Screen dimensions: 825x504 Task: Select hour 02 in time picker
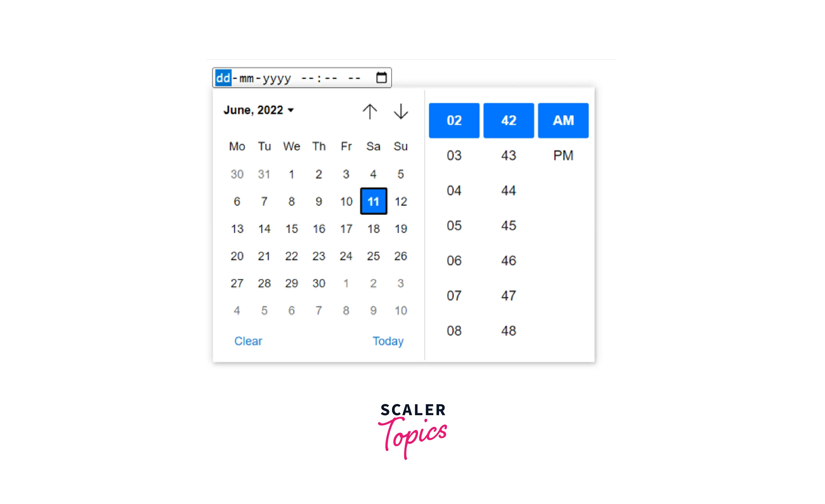pos(454,120)
